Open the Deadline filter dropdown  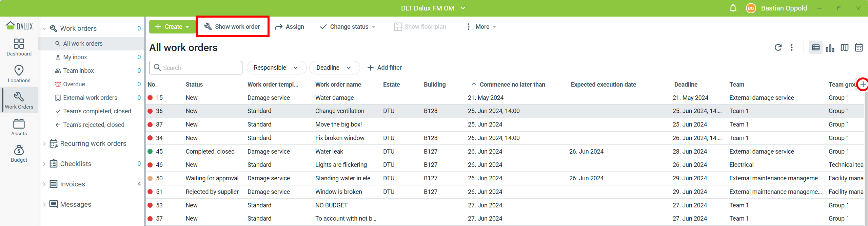pyautogui.click(x=334, y=68)
